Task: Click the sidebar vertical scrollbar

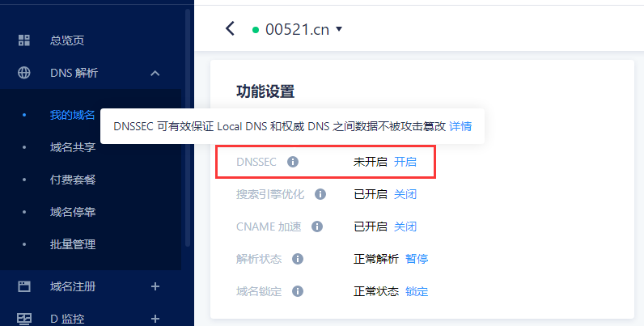Action: click(188, 127)
